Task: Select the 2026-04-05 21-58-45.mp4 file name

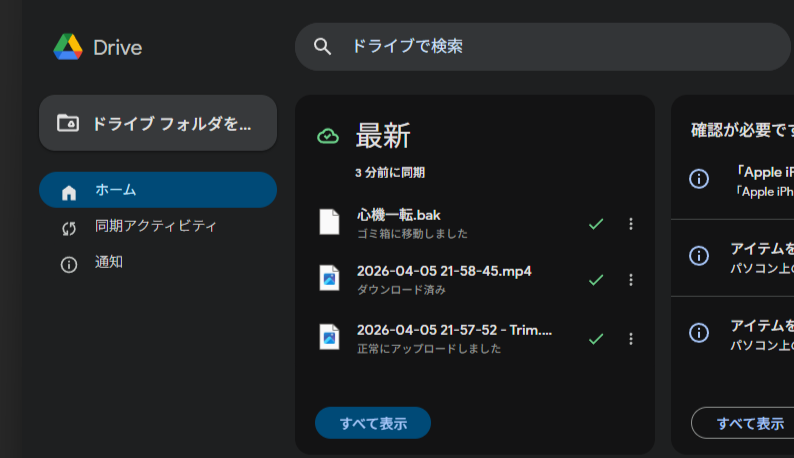Action: click(x=444, y=271)
